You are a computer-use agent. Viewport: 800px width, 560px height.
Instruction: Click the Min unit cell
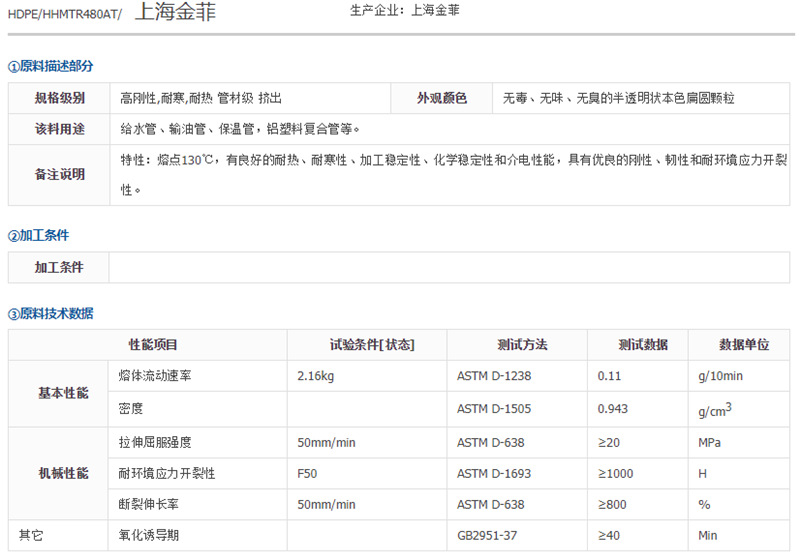click(739, 535)
